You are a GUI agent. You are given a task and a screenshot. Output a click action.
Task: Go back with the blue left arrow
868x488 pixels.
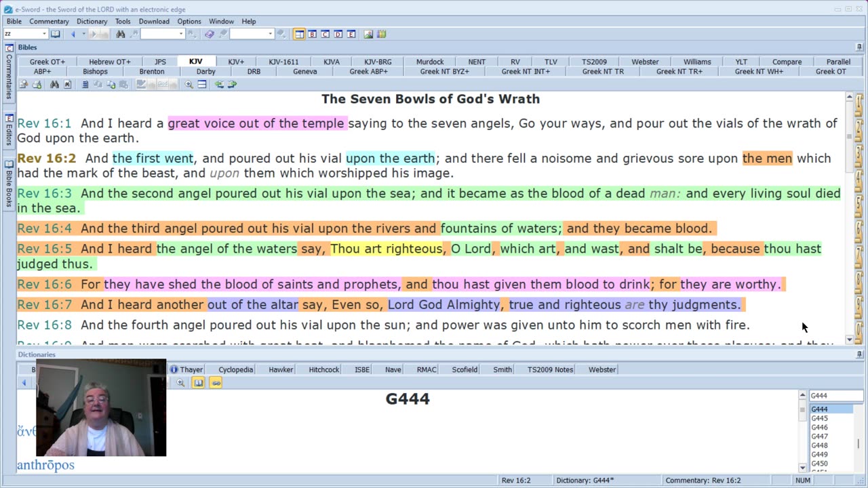[x=73, y=34]
